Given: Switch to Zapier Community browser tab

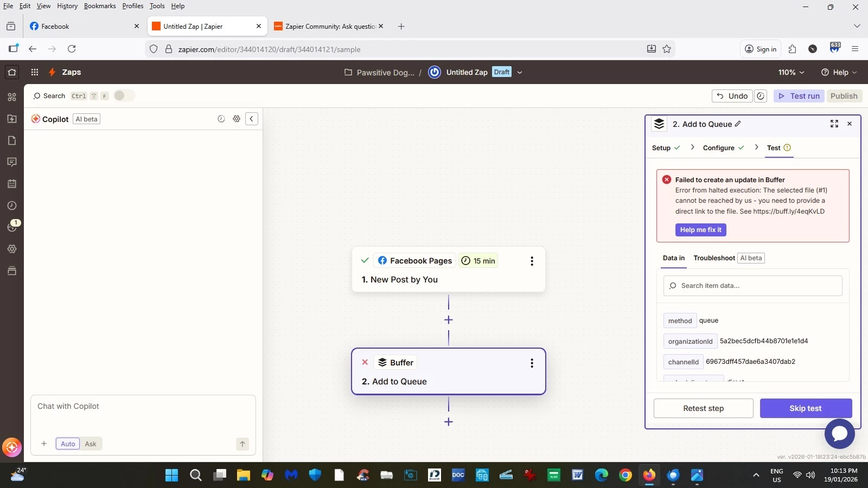Looking at the screenshot, I should tap(325, 26).
